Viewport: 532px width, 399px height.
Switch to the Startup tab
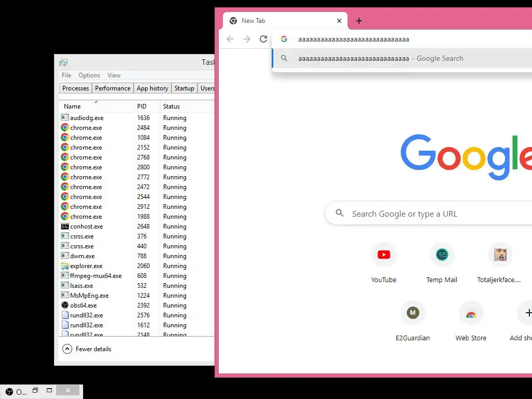coord(184,88)
